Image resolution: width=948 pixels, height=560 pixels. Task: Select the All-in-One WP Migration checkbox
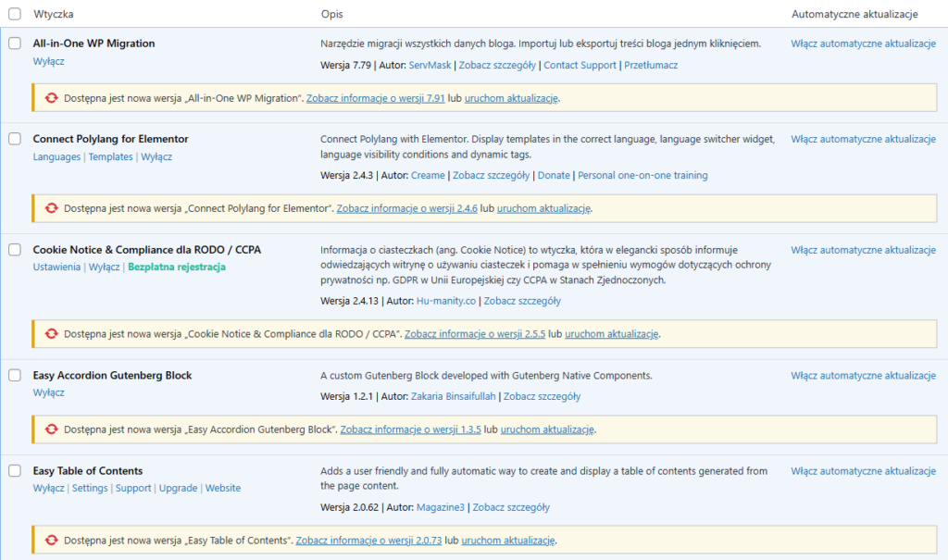coord(15,44)
